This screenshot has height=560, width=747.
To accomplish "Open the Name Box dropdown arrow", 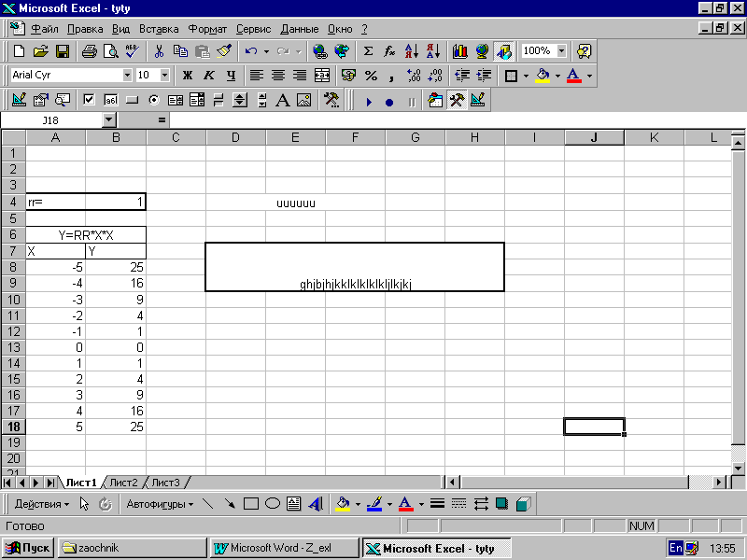I will click(109, 120).
